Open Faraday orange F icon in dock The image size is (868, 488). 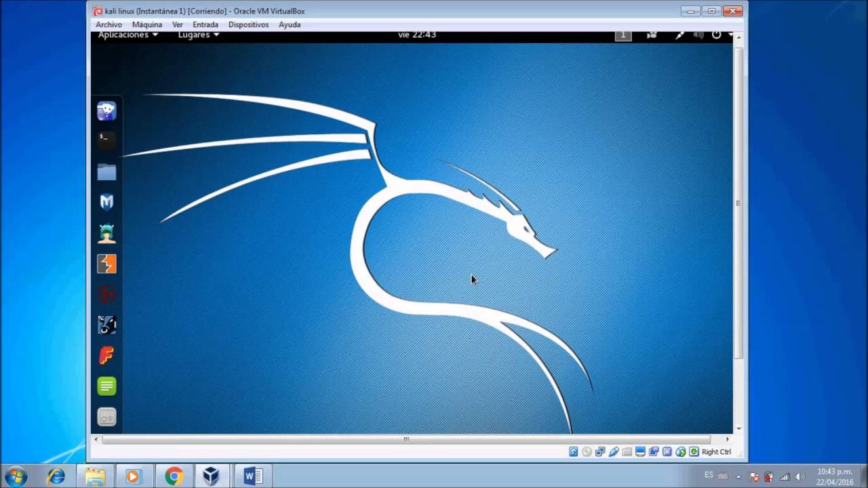tap(106, 355)
